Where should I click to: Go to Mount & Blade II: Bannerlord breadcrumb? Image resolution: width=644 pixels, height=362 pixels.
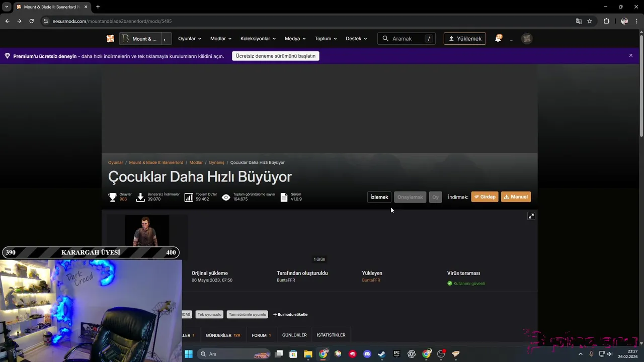coord(156,162)
